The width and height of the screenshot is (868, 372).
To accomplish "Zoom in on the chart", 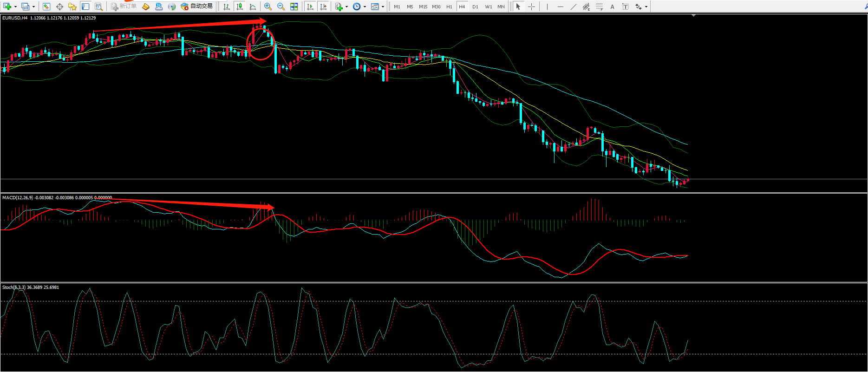I will pos(268,7).
